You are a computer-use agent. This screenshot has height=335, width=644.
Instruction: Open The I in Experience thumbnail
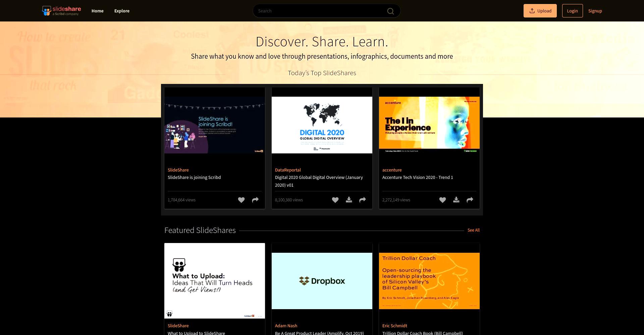point(429,125)
